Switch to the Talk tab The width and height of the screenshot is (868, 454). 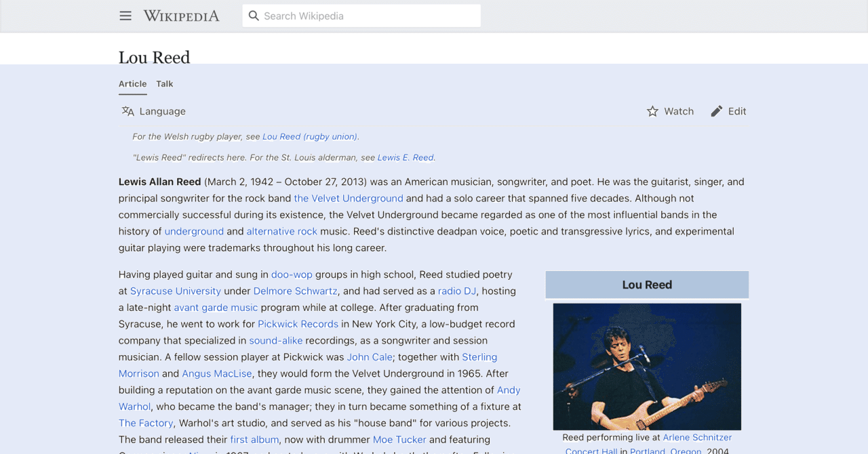coord(165,84)
